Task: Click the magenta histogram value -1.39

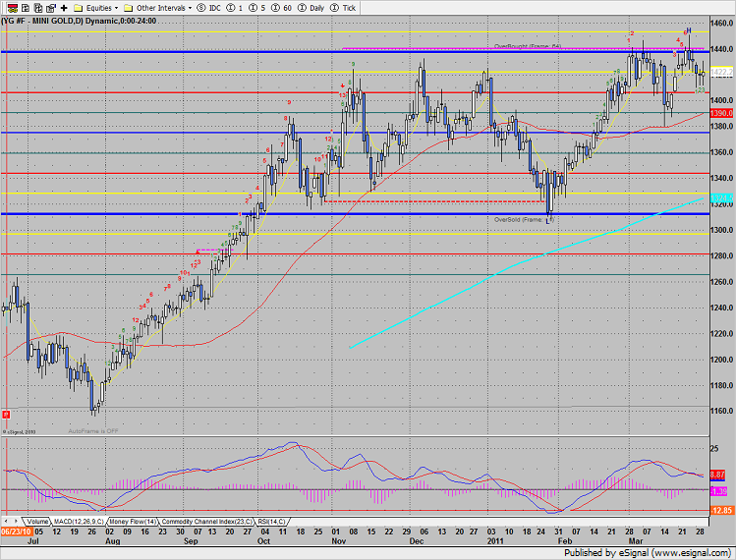Action: click(x=718, y=491)
